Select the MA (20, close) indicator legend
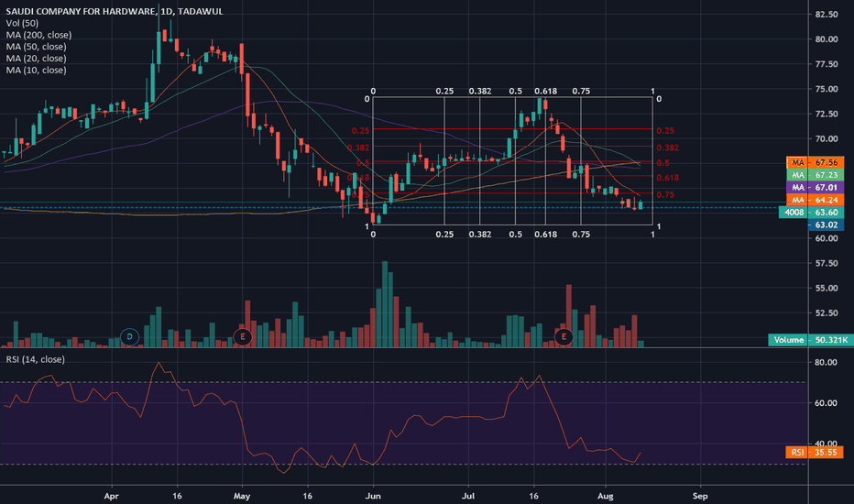The image size is (854, 504). click(36, 59)
